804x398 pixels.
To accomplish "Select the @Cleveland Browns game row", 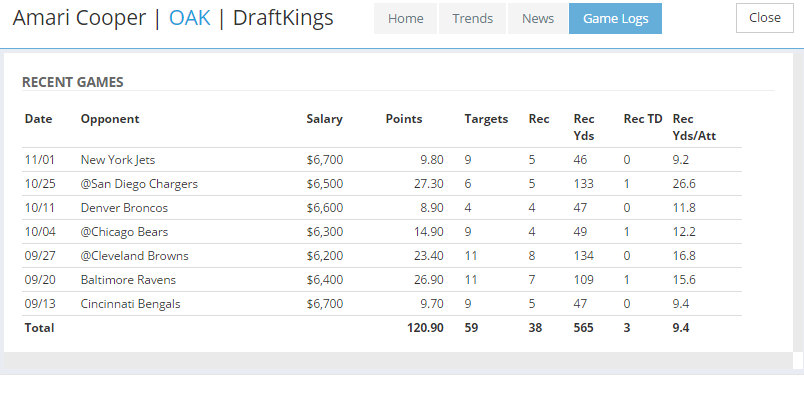I will (x=382, y=255).
